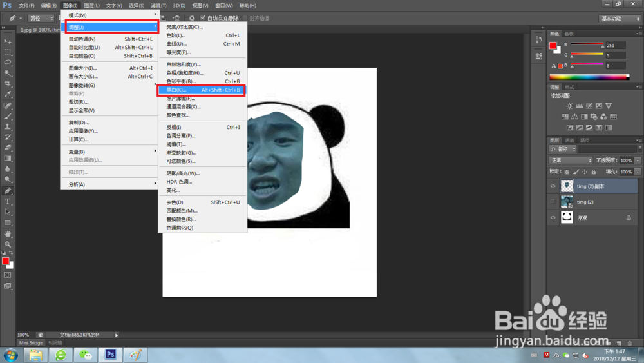Toggle Quick Mask mode icon
The height and width of the screenshot is (363, 644).
point(7,275)
